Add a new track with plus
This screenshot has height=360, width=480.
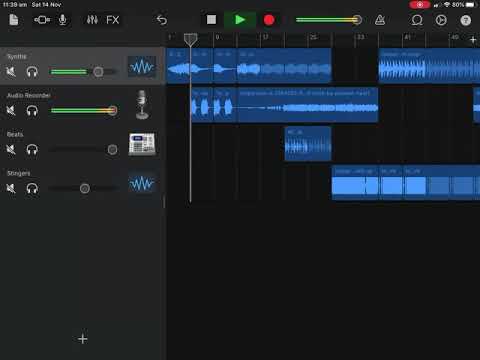click(83, 339)
